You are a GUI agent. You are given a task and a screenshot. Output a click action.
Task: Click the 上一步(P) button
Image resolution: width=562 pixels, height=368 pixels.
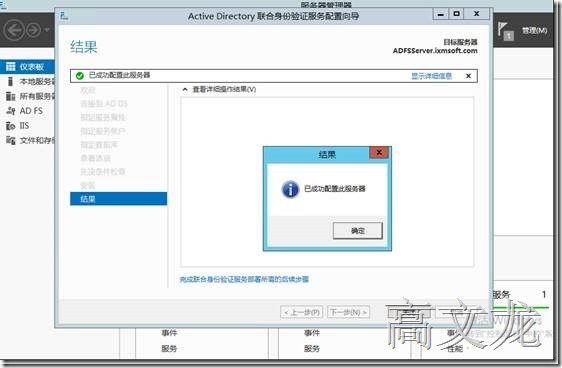[x=301, y=312]
